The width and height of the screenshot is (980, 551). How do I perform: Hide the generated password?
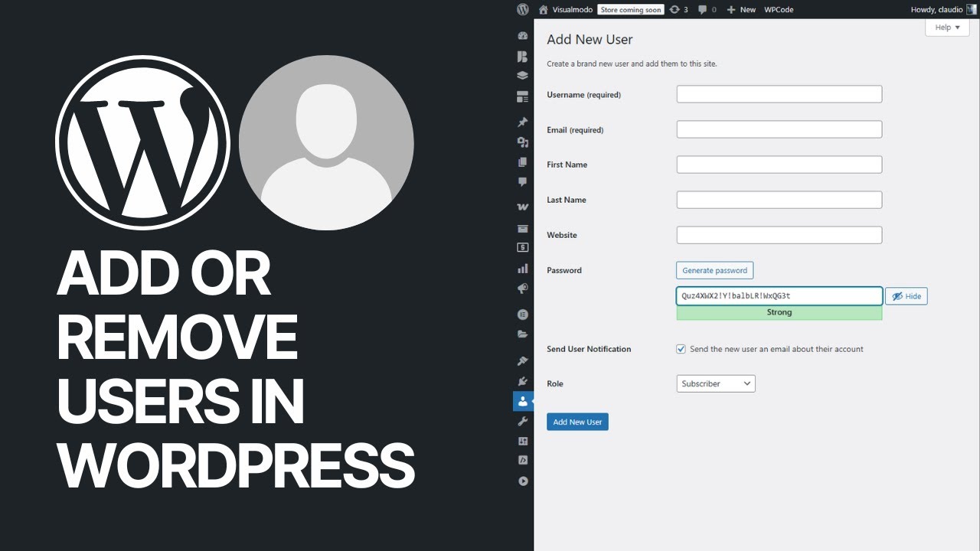(906, 296)
